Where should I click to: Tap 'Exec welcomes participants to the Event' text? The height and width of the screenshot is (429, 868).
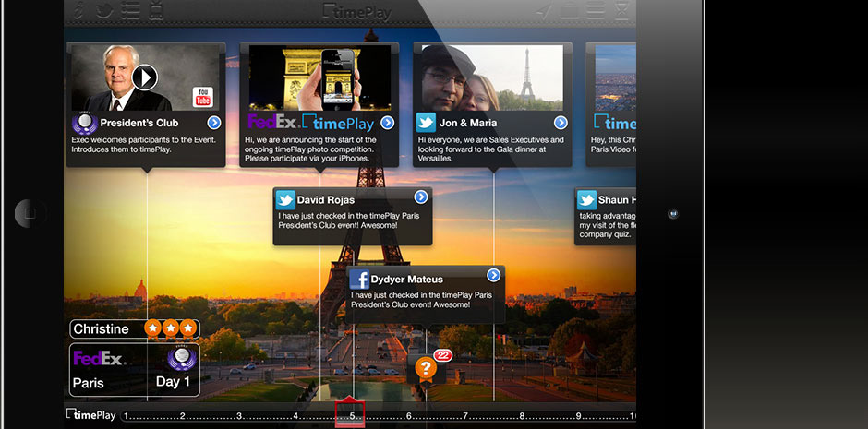point(144,140)
